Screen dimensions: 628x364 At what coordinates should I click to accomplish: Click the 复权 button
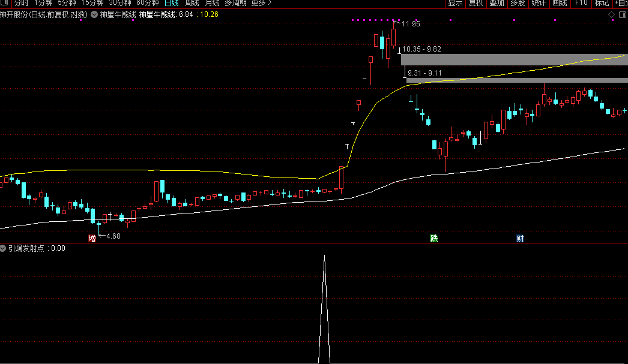tap(476, 3)
